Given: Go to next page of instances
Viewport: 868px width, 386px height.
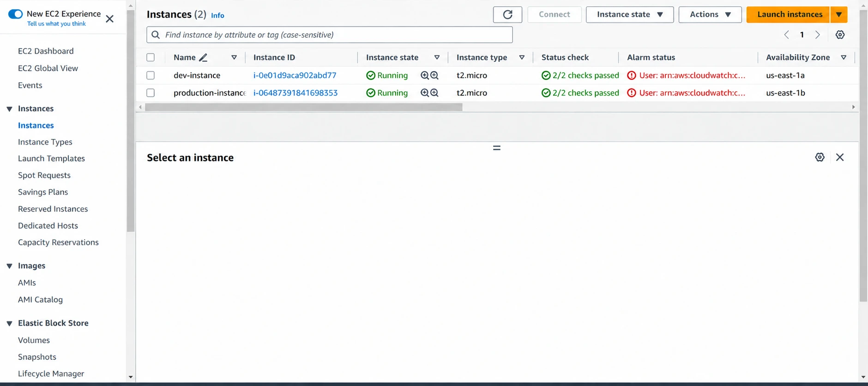Looking at the screenshot, I should pos(818,35).
